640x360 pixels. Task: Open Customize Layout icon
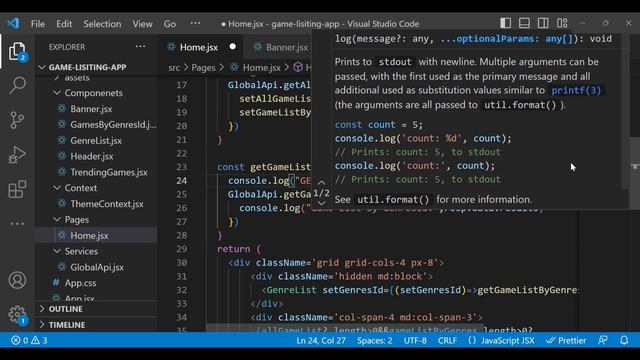(562, 23)
